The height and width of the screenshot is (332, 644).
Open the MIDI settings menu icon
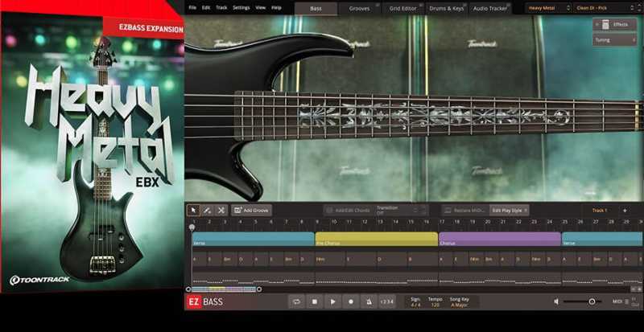coord(627,301)
